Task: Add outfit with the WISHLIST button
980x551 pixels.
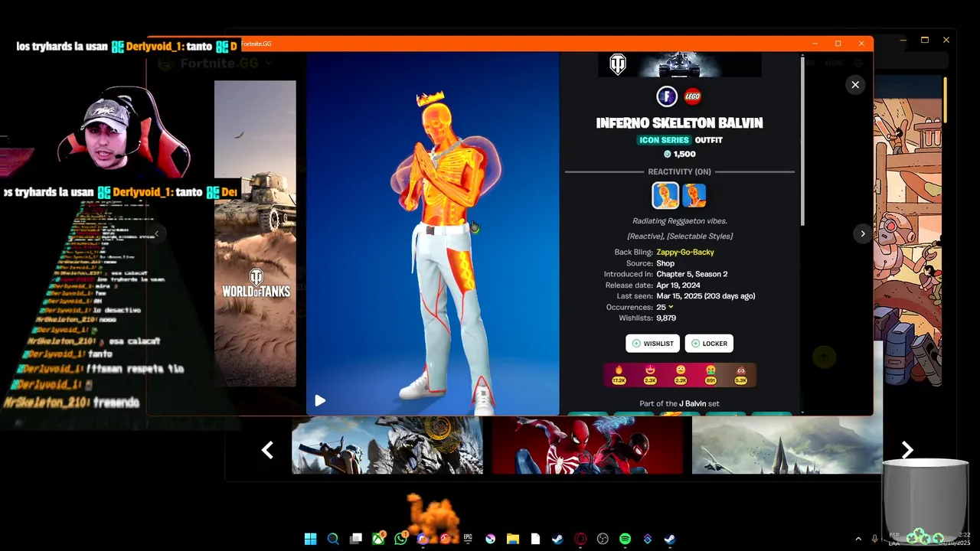Action: coord(652,344)
